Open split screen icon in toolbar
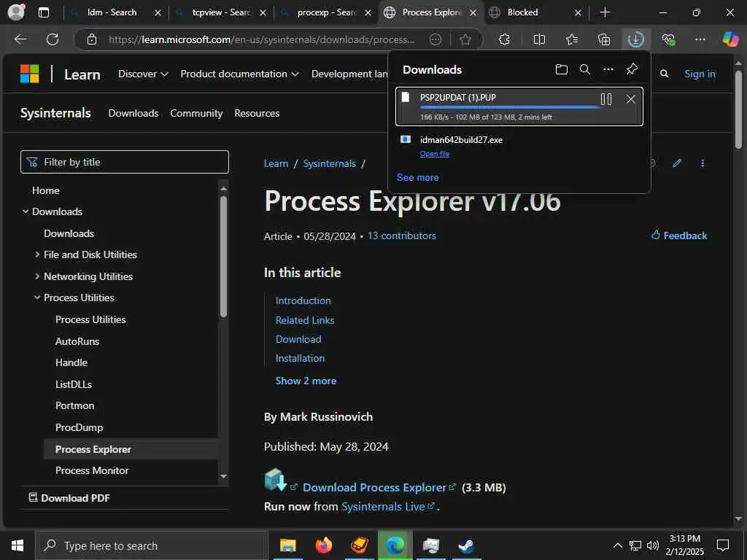Image resolution: width=747 pixels, height=560 pixels. pos(539,39)
